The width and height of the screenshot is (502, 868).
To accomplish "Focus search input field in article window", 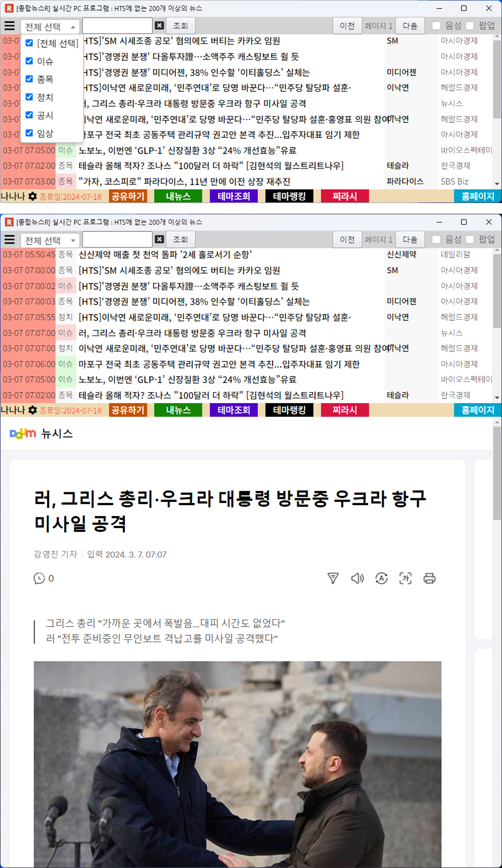I will point(117,239).
